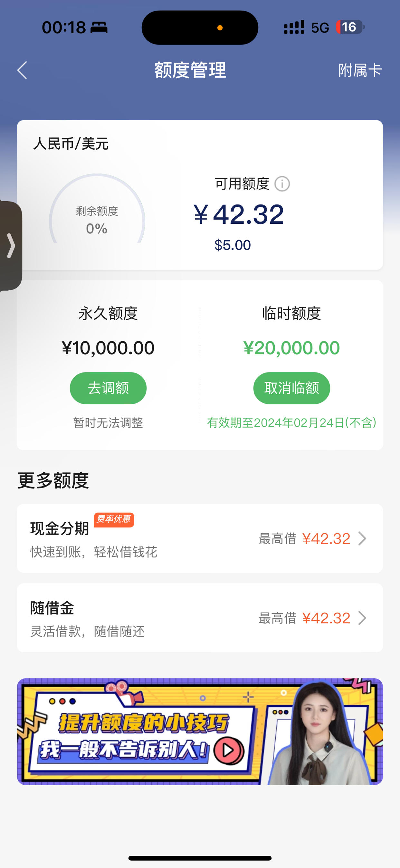Open 随借金 chevron arrow
The width and height of the screenshot is (400, 868).
coord(362,618)
